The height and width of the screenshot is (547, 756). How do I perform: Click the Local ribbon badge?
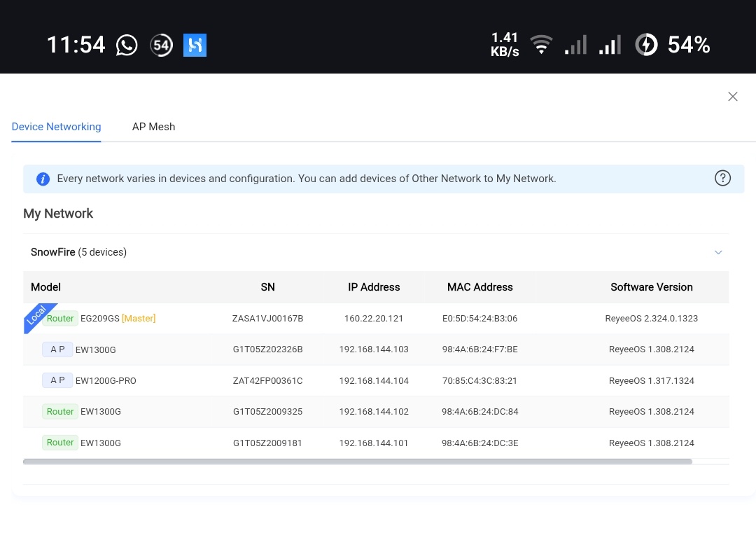[36, 315]
